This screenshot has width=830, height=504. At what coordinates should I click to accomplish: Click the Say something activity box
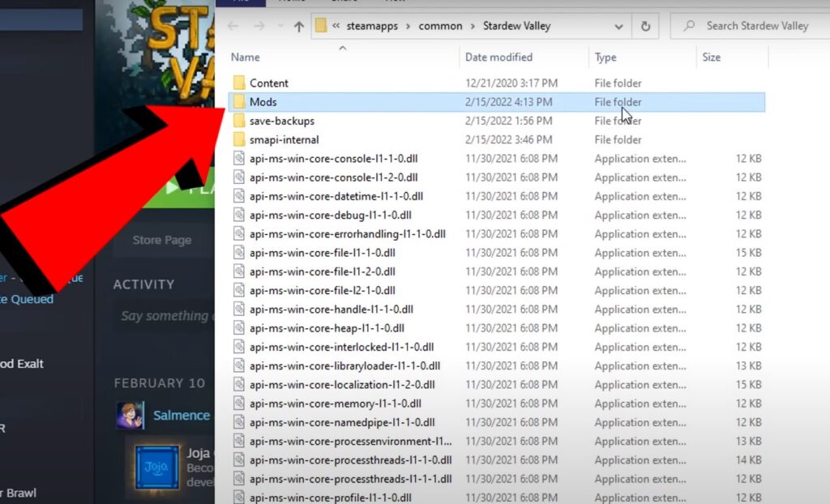pyautogui.click(x=166, y=316)
